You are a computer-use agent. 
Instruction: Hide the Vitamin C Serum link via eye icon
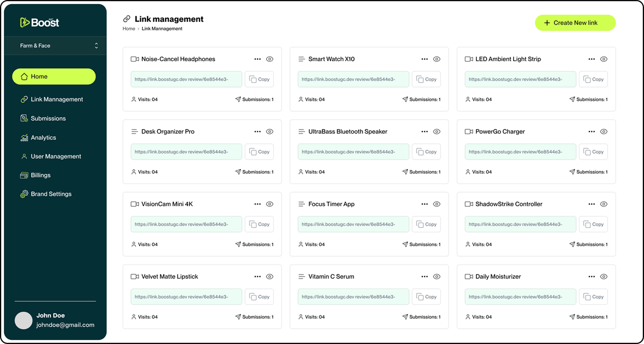pos(436,277)
